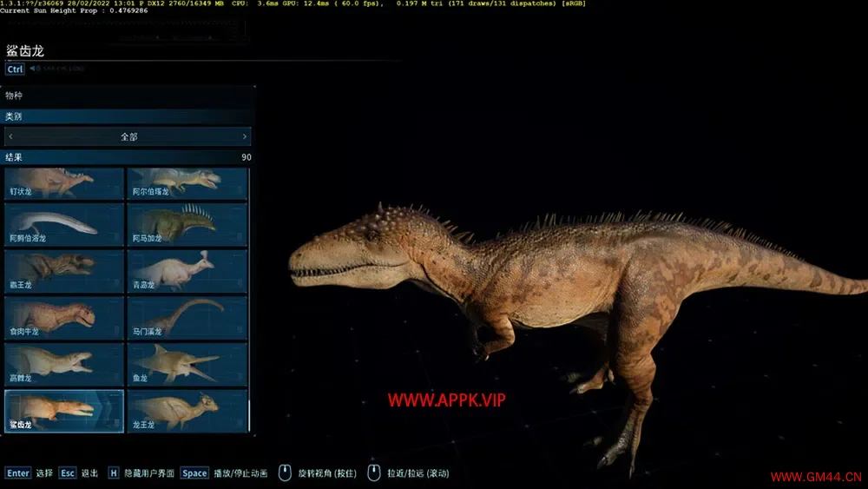Select the 龙王龙 species card
868x489 pixels.
coord(187,411)
